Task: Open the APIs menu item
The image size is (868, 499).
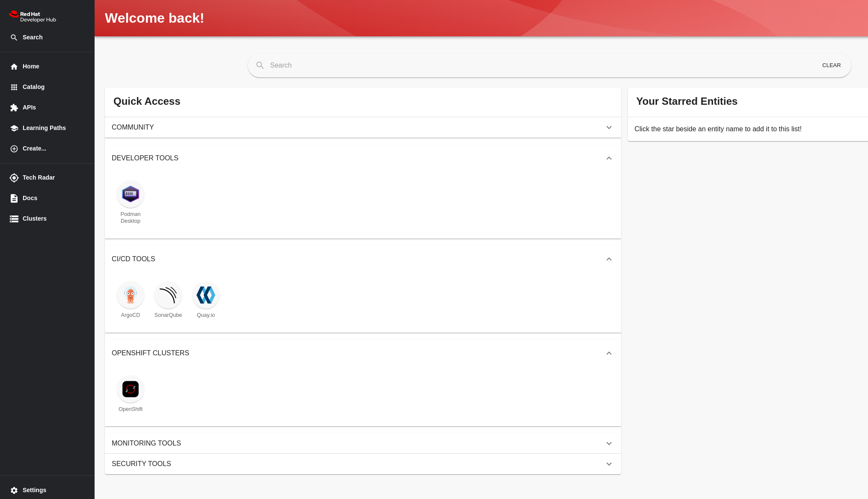Action: [29, 107]
